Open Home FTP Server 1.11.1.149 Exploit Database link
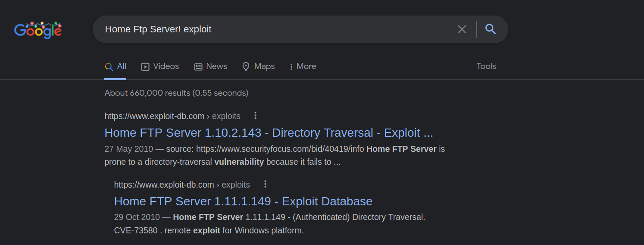 (x=243, y=201)
